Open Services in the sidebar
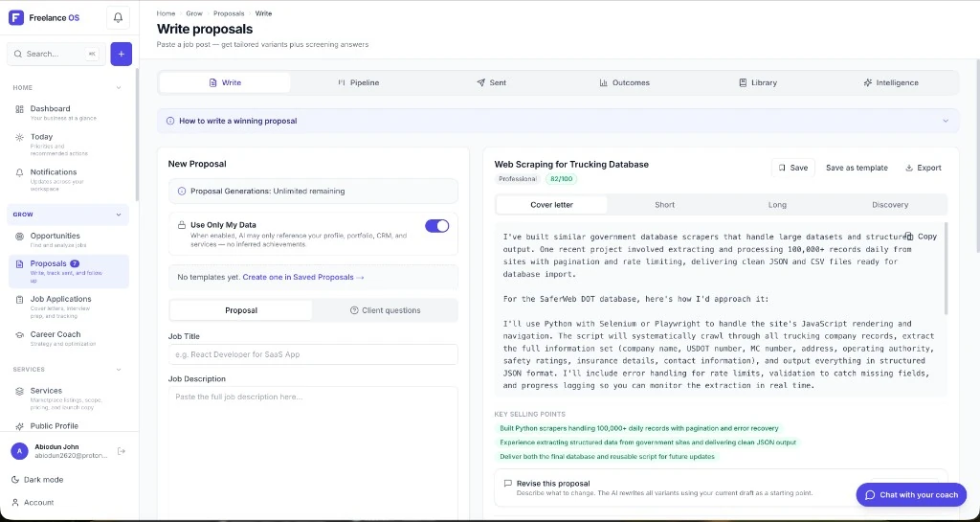Screen dimensions: 980x522 (x=69, y=397)
